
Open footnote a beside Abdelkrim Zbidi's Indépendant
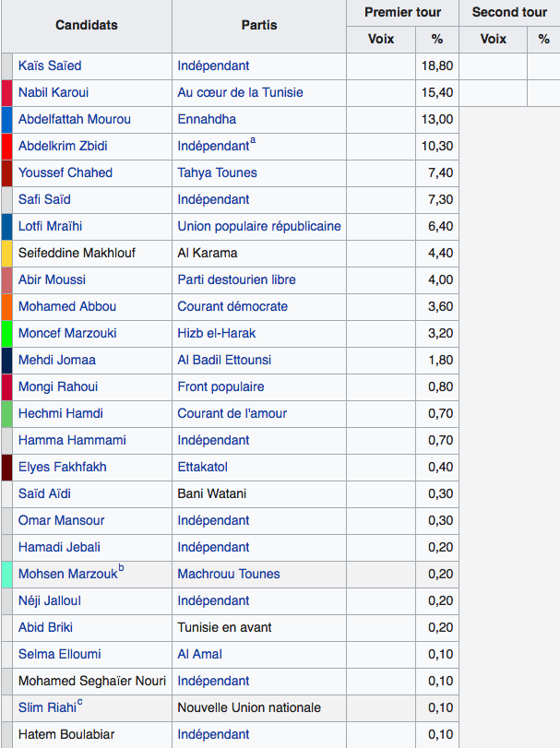[253, 140]
